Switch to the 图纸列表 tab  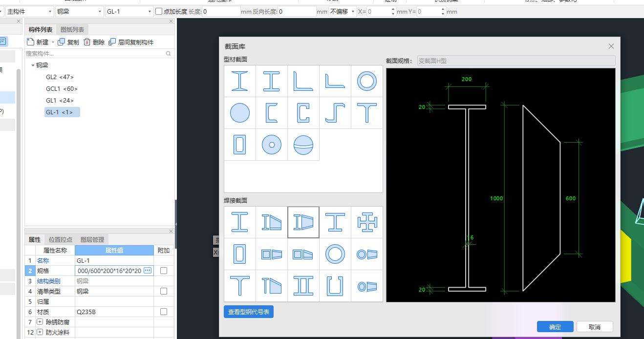click(72, 30)
